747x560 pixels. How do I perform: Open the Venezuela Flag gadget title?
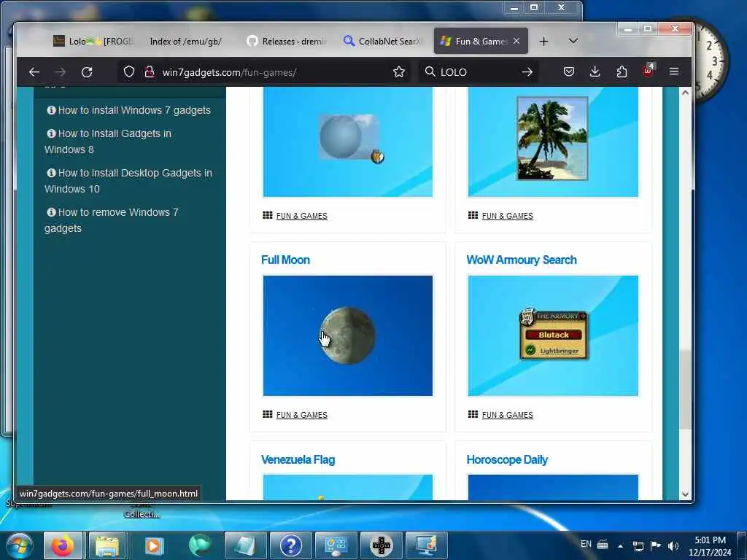tap(298, 460)
